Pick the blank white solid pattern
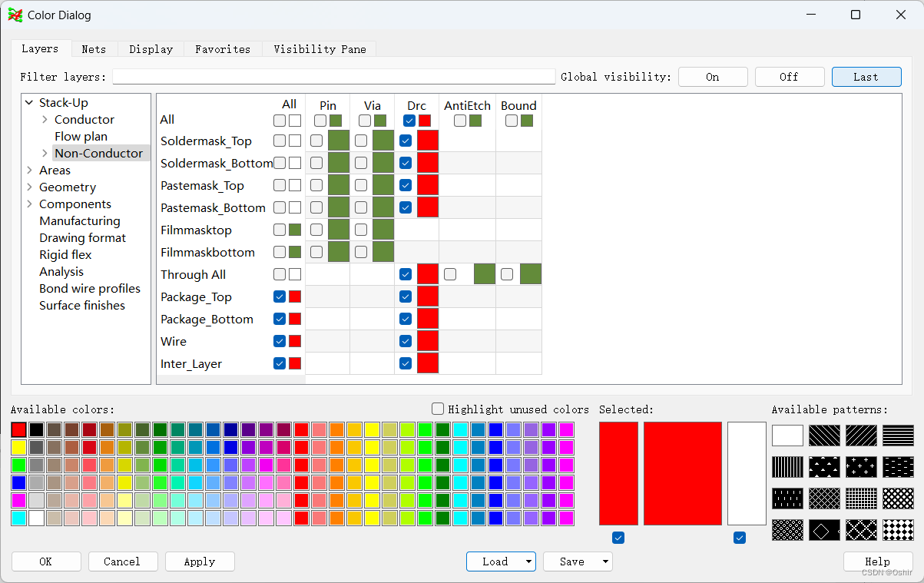This screenshot has height=583, width=924. [x=787, y=436]
